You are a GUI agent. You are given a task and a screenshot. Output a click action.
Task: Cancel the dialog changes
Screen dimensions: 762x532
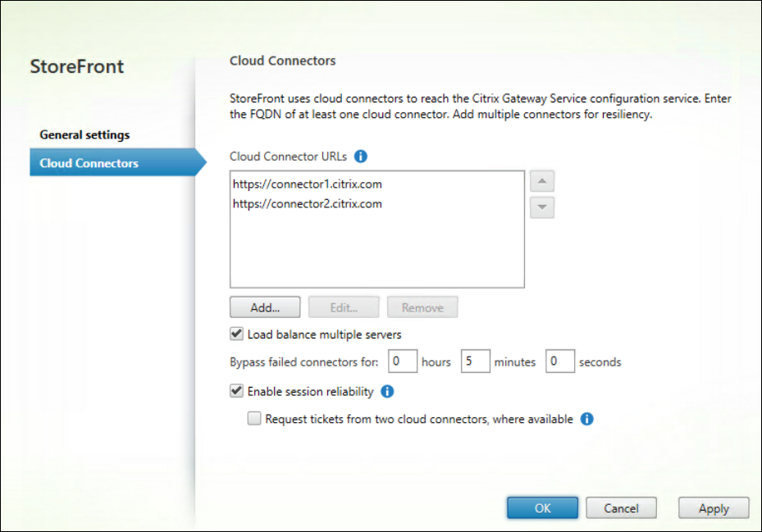pos(621,508)
